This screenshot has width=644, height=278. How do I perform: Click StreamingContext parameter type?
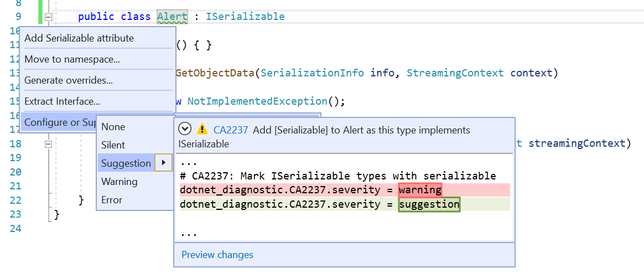coord(455,73)
